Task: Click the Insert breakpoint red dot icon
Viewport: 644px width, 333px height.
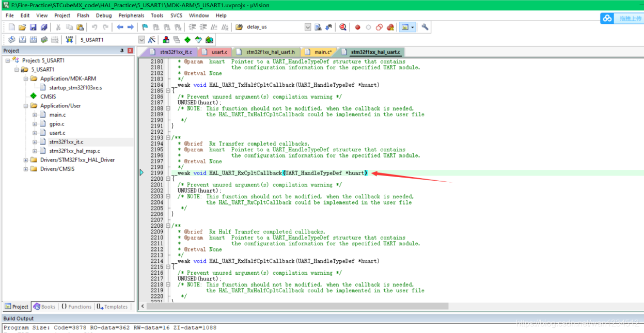Action: pos(357,27)
